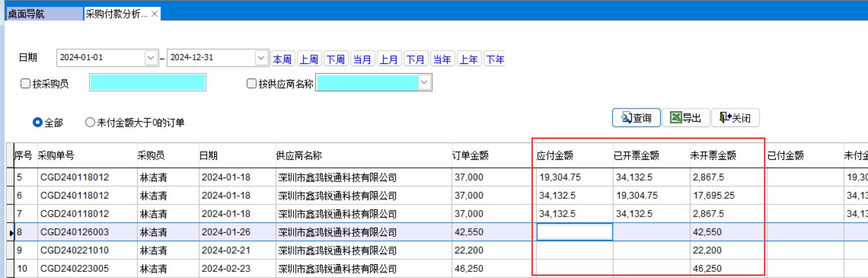Select 未付金额大于0的订单 radio option
Viewport: 868px width, 278px height.
point(90,122)
